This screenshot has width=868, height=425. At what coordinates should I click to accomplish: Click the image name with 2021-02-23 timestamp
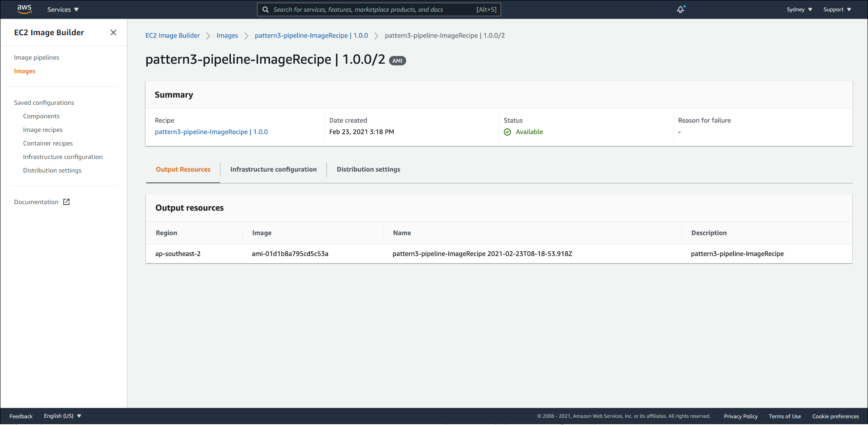(x=482, y=254)
